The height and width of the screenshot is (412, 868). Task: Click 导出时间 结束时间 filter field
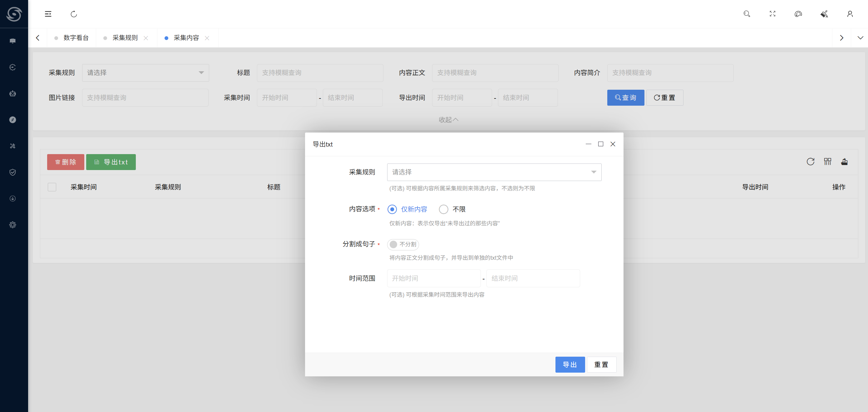pos(528,98)
